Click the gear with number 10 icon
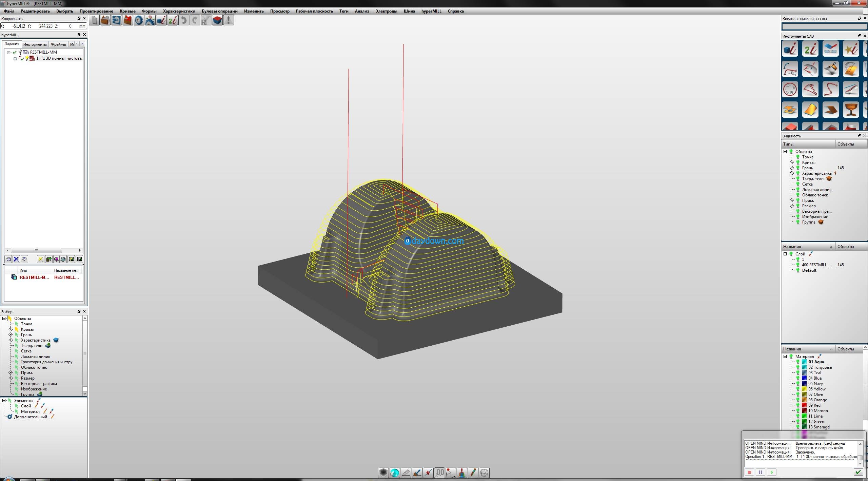This screenshot has height=481, width=868. (150, 20)
